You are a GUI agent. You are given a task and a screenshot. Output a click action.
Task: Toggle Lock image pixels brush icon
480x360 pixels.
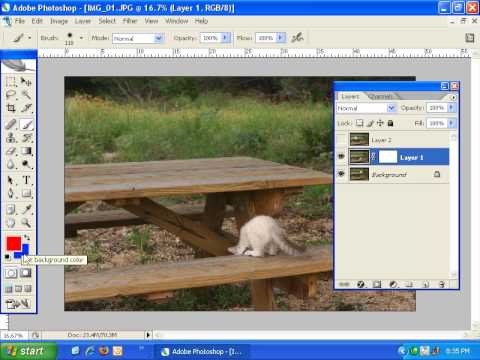pyautogui.click(x=370, y=123)
